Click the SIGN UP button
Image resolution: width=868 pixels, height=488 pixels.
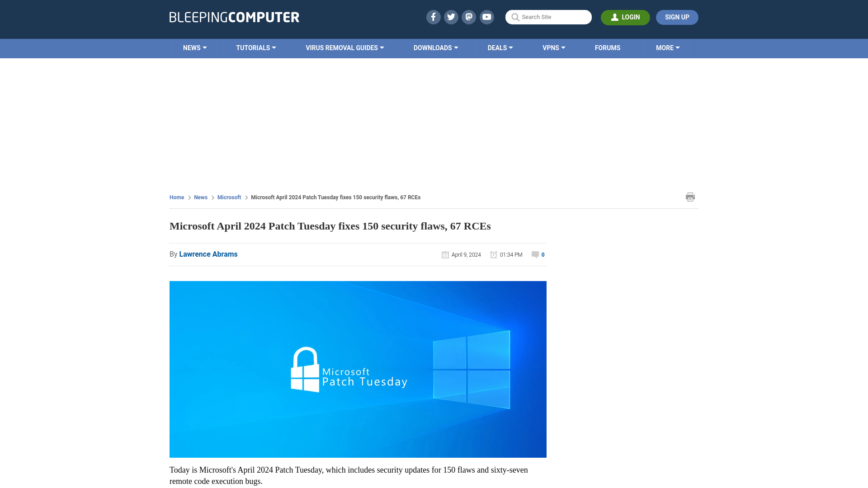point(677,17)
